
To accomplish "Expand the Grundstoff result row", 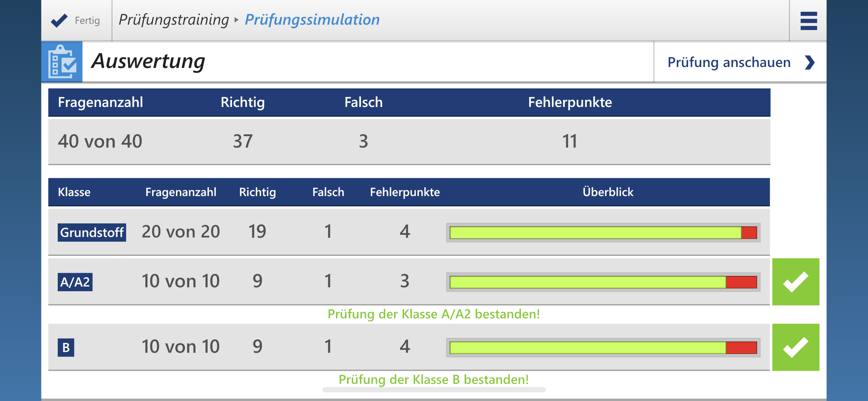I will pos(321,232).
